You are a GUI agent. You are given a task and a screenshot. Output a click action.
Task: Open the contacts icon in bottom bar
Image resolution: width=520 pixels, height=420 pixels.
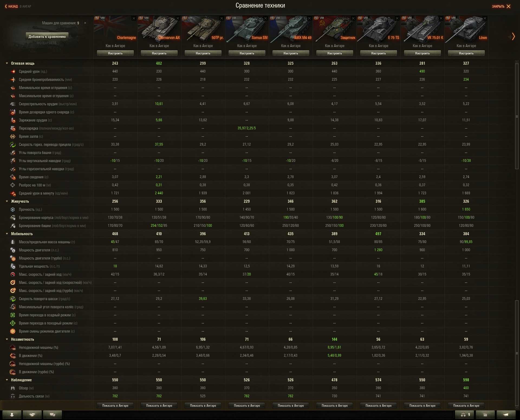click(x=12, y=415)
